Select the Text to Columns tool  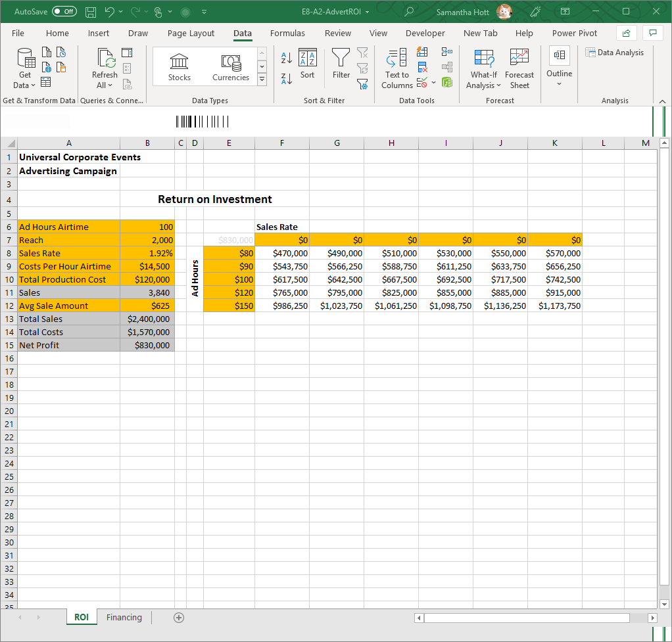pyautogui.click(x=396, y=68)
